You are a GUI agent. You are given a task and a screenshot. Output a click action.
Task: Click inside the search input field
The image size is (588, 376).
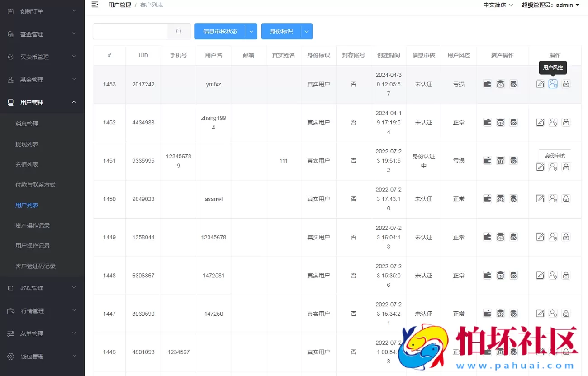pyautogui.click(x=130, y=31)
